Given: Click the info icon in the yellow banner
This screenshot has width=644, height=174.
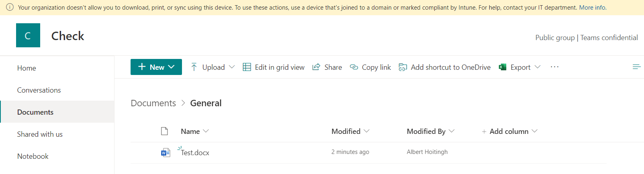Looking at the screenshot, I should pos(10,7).
